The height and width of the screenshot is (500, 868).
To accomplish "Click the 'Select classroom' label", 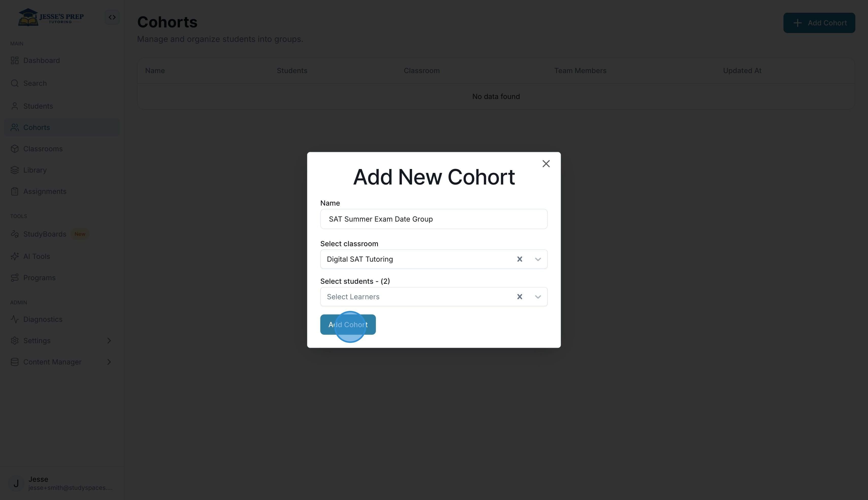I will [x=349, y=244].
